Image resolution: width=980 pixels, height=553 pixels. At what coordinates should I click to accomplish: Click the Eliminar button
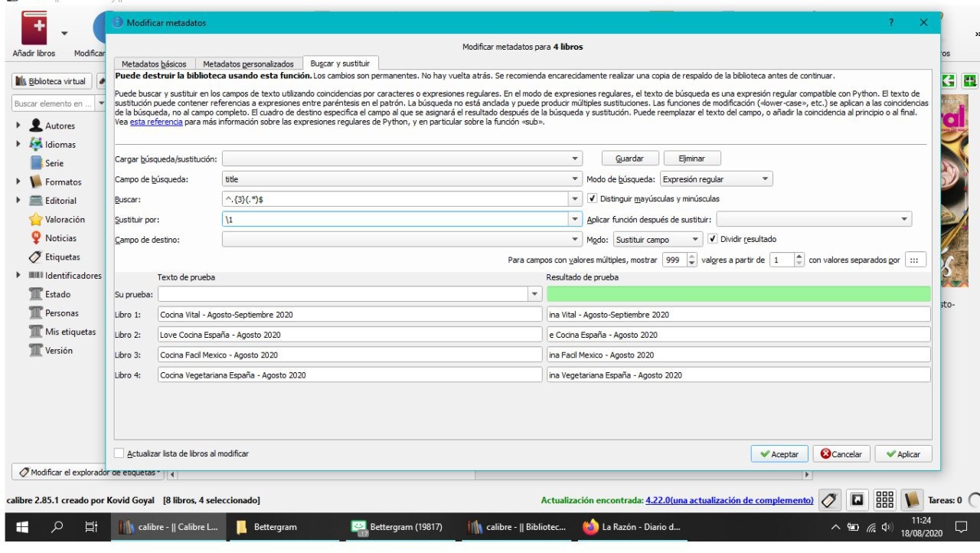(x=691, y=159)
